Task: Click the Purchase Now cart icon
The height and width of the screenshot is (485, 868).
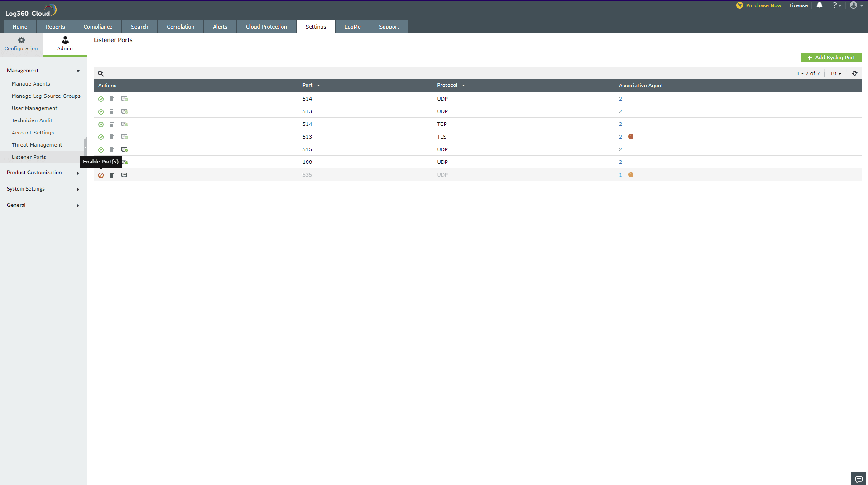Action: tap(739, 5)
